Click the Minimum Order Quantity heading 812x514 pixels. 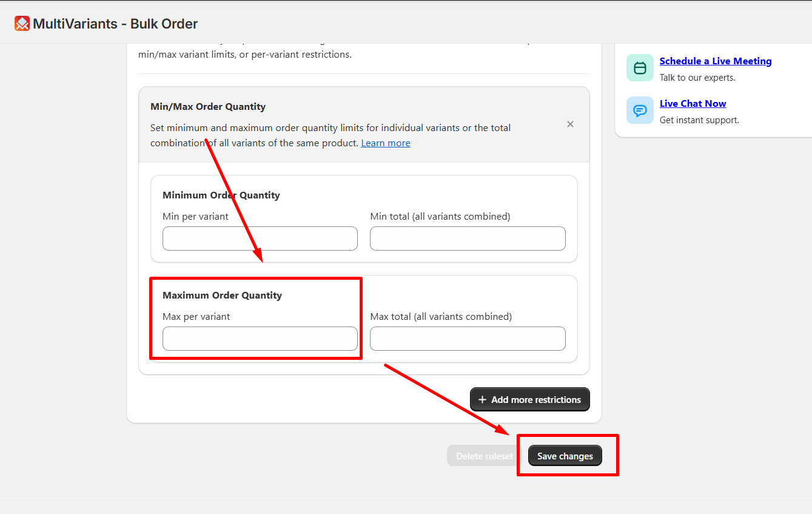pyautogui.click(x=221, y=195)
